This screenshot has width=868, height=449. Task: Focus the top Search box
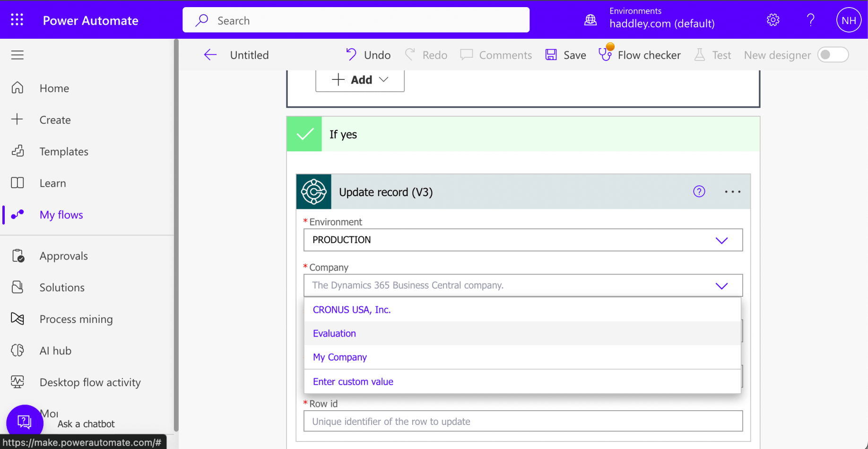click(356, 20)
